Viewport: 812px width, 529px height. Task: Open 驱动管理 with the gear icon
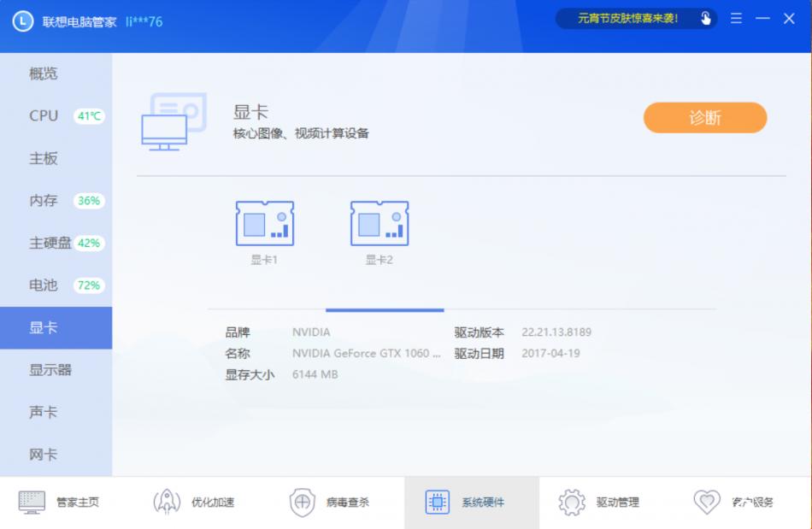tap(571, 502)
